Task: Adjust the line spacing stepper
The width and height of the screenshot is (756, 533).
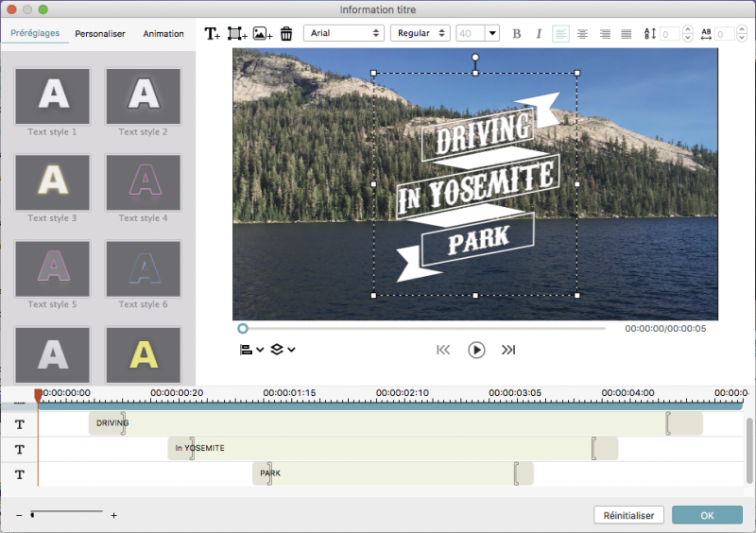Action: (x=688, y=34)
